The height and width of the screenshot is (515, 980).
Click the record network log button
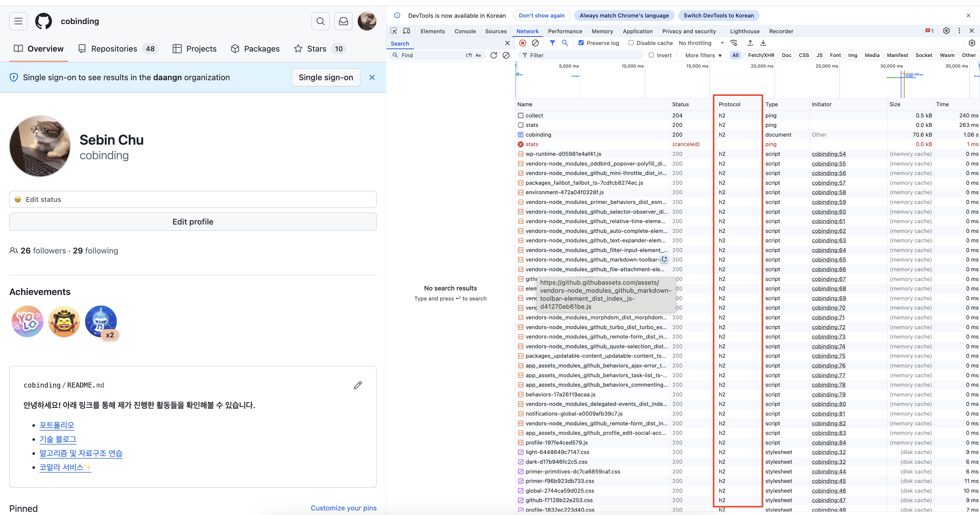[x=523, y=43]
